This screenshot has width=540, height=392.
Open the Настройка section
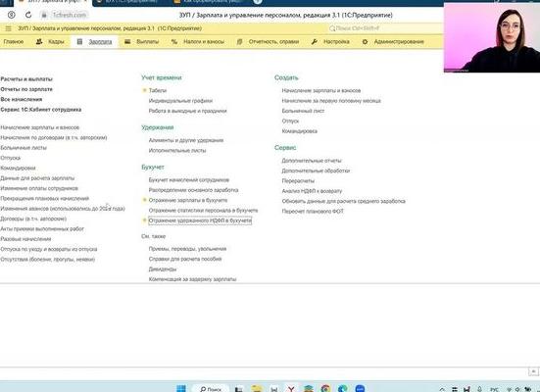click(x=336, y=42)
